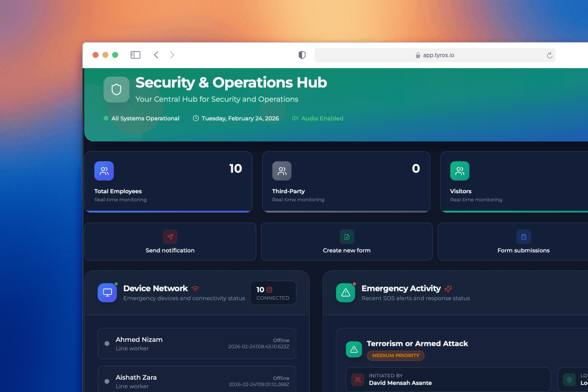Click the Third-Party monitoring icon
The height and width of the screenshot is (392, 588).
[282, 171]
